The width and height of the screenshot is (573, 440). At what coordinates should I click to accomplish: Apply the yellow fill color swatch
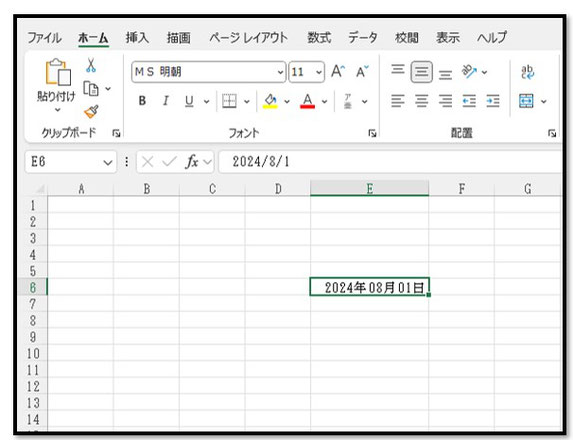click(270, 101)
